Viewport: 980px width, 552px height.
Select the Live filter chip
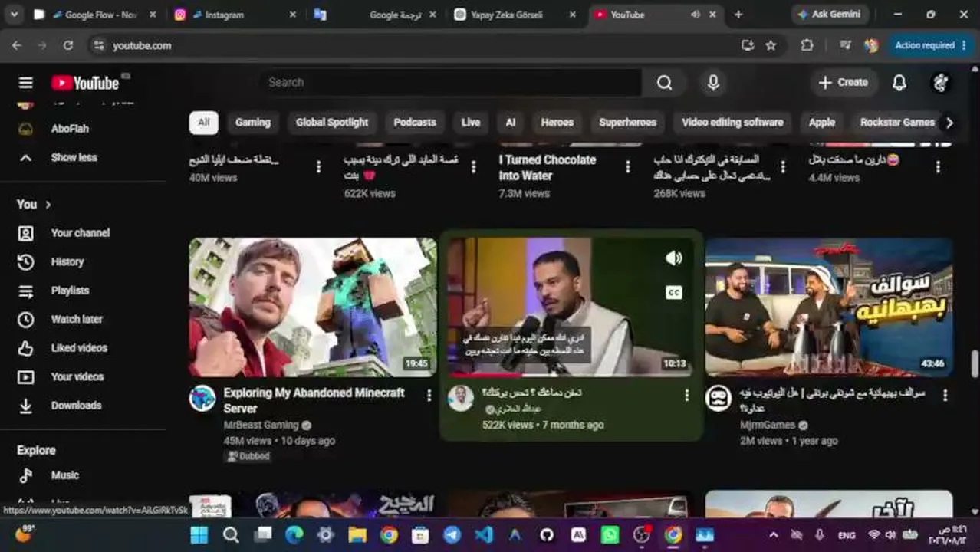(471, 123)
